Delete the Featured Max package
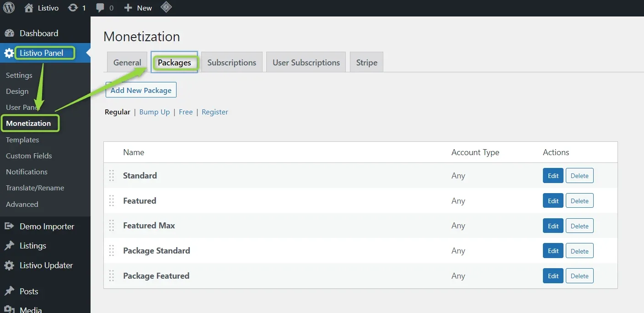Viewport: 644px width, 313px height. [580, 226]
